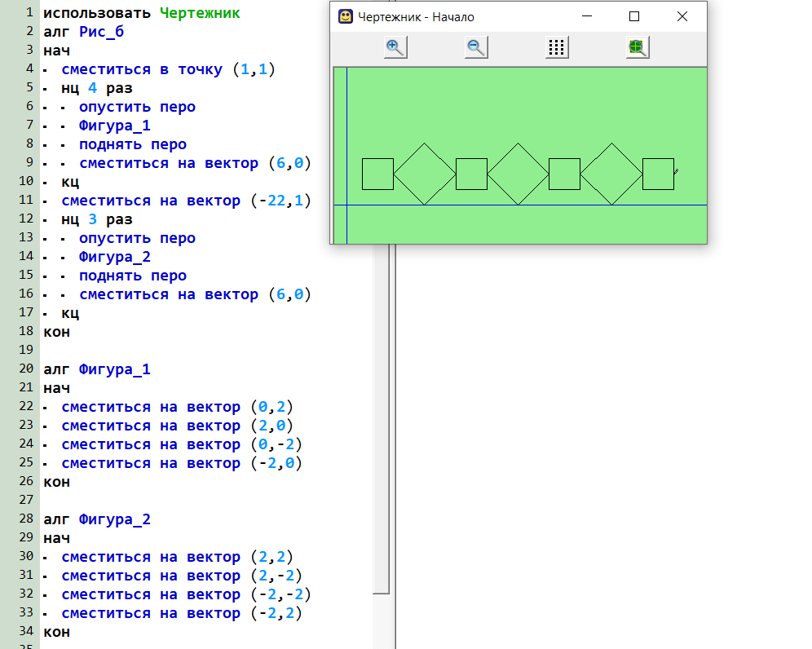Click the algorithm name Рис_б on line 2

(x=101, y=32)
